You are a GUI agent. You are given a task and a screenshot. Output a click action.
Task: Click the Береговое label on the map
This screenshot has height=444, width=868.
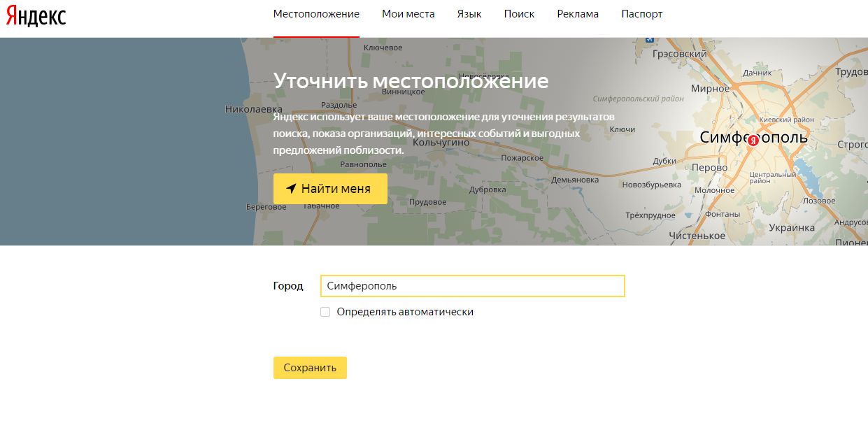tap(267, 207)
